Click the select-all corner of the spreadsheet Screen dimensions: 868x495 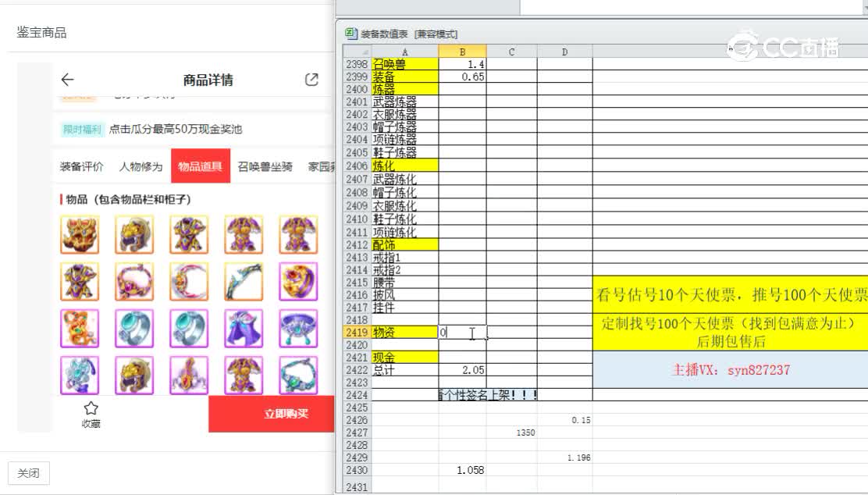357,52
